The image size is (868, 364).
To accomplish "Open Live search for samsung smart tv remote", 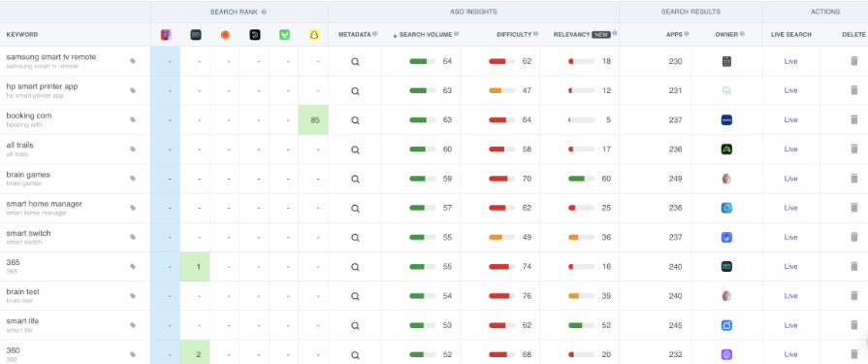I will [790, 61].
